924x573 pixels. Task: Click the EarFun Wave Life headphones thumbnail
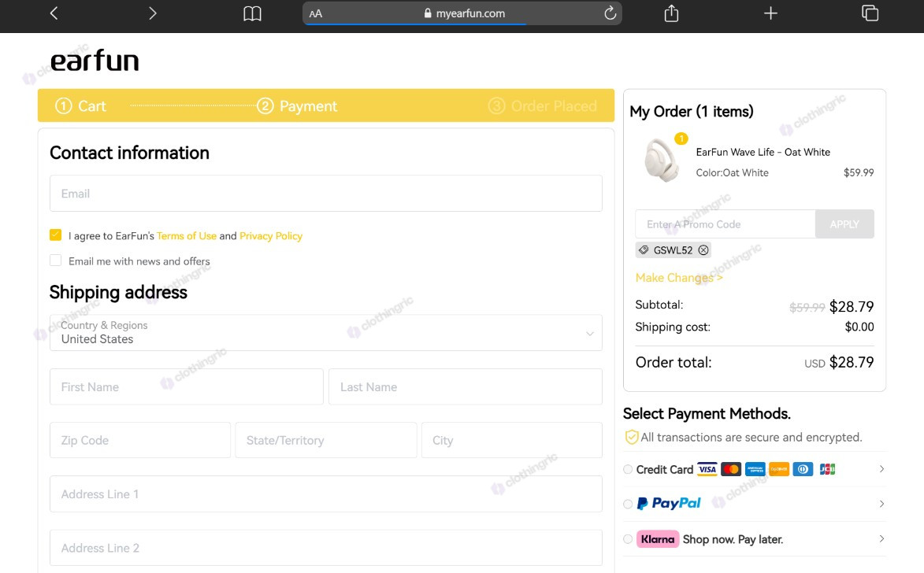[661, 161]
